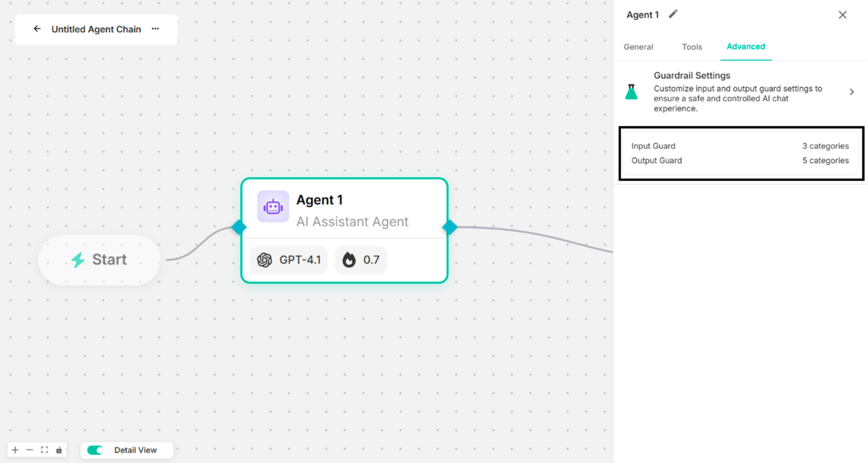Click the GPT-4.1 model chip

(289, 260)
